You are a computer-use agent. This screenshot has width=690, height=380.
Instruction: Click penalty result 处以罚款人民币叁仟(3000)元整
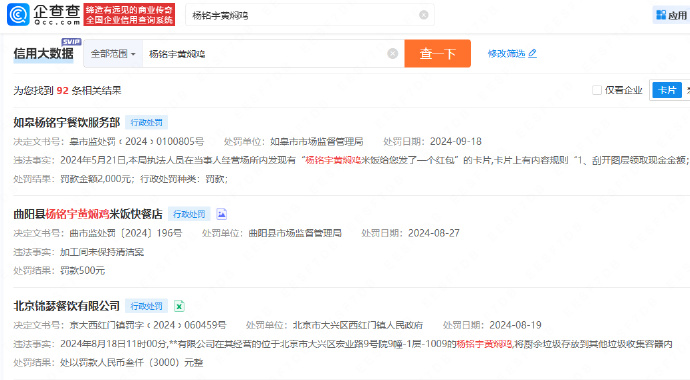click(x=132, y=363)
